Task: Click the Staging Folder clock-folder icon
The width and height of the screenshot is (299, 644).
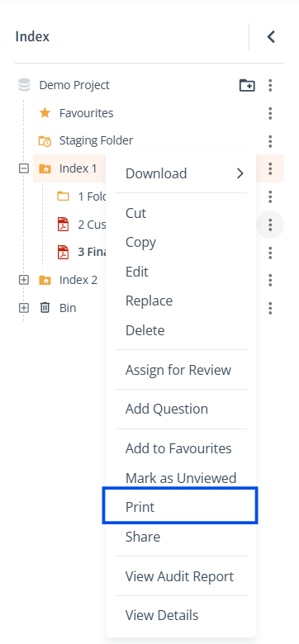Action: pyautogui.click(x=45, y=141)
